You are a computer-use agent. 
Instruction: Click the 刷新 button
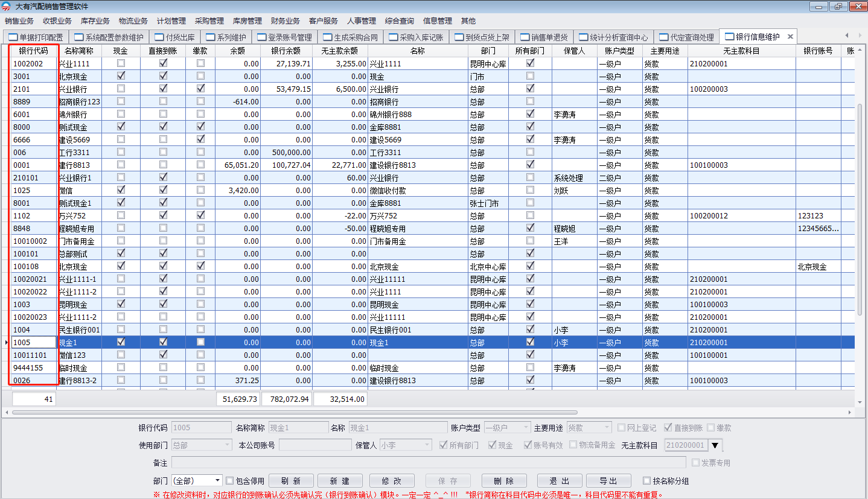click(x=291, y=481)
